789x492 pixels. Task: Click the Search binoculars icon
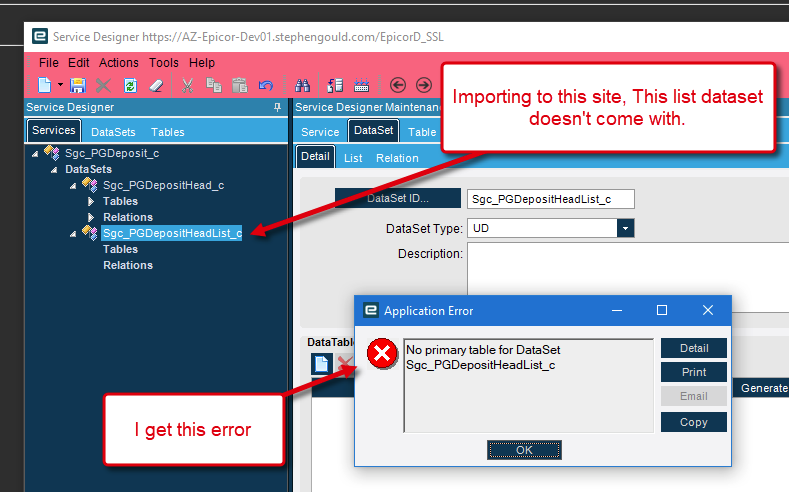302,86
